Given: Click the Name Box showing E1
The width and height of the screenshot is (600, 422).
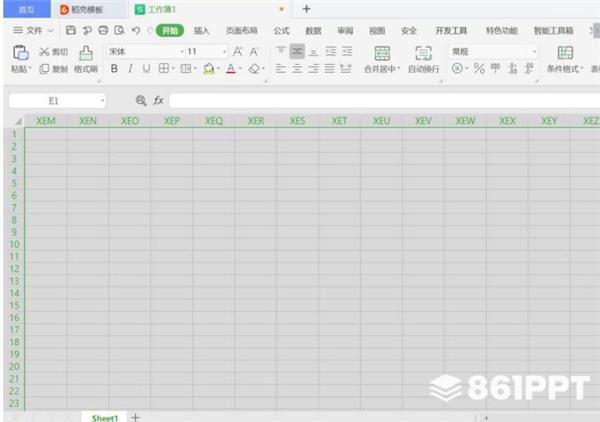Looking at the screenshot, I should pos(54,100).
